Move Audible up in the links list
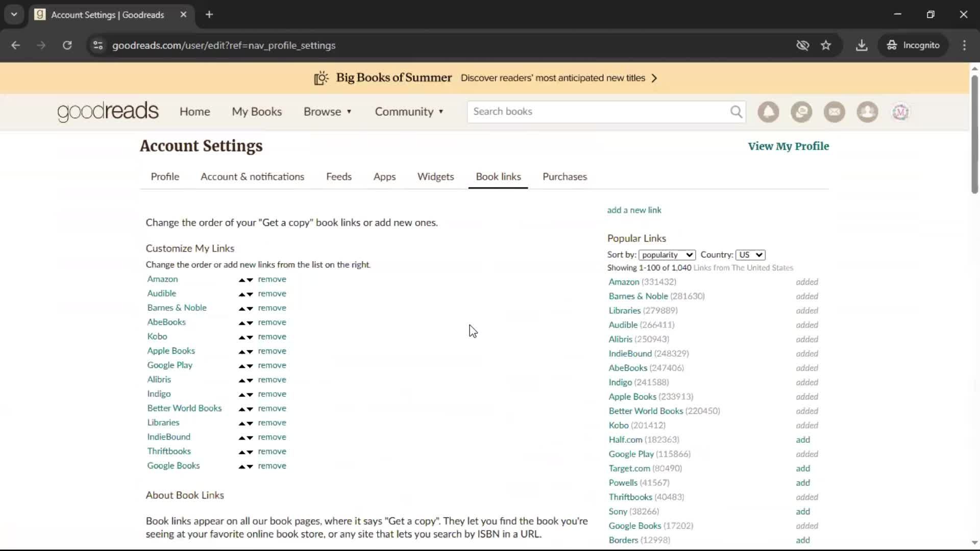Viewport: 980px width, 551px height. [x=242, y=294]
